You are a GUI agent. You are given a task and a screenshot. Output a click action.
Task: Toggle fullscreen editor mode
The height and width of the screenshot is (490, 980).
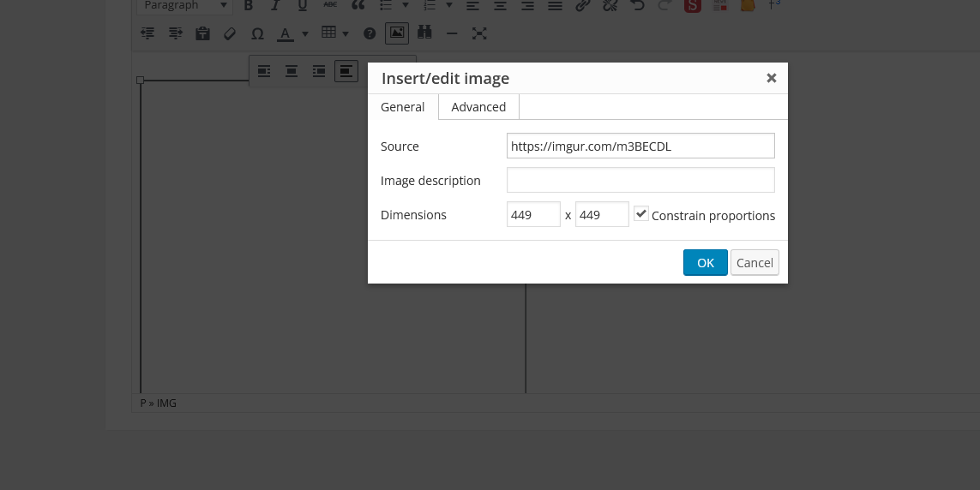tap(479, 33)
